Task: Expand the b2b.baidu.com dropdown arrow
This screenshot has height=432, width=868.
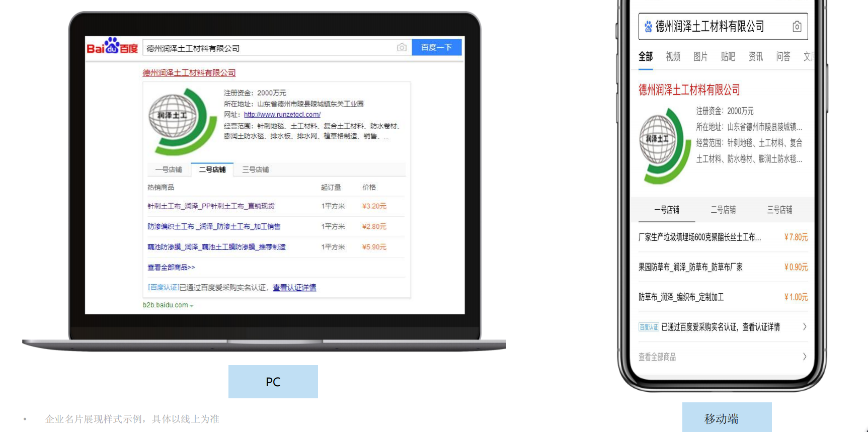Action: coord(192,306)
